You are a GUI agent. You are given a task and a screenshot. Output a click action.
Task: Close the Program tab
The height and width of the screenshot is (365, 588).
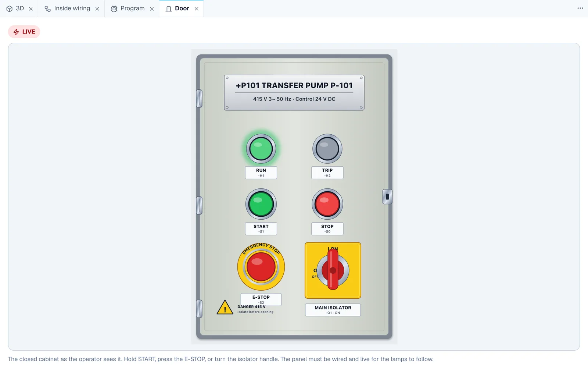152,9
